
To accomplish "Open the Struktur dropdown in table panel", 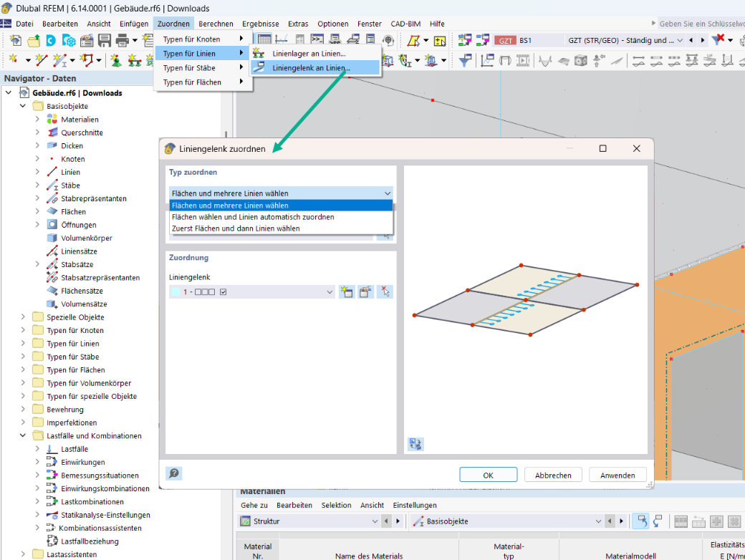I will [309, 521].
